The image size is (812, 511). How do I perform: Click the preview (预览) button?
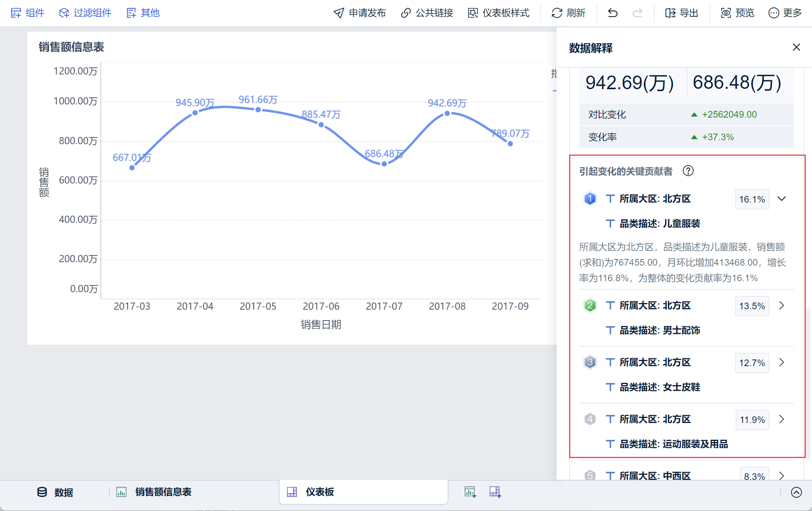737,13
